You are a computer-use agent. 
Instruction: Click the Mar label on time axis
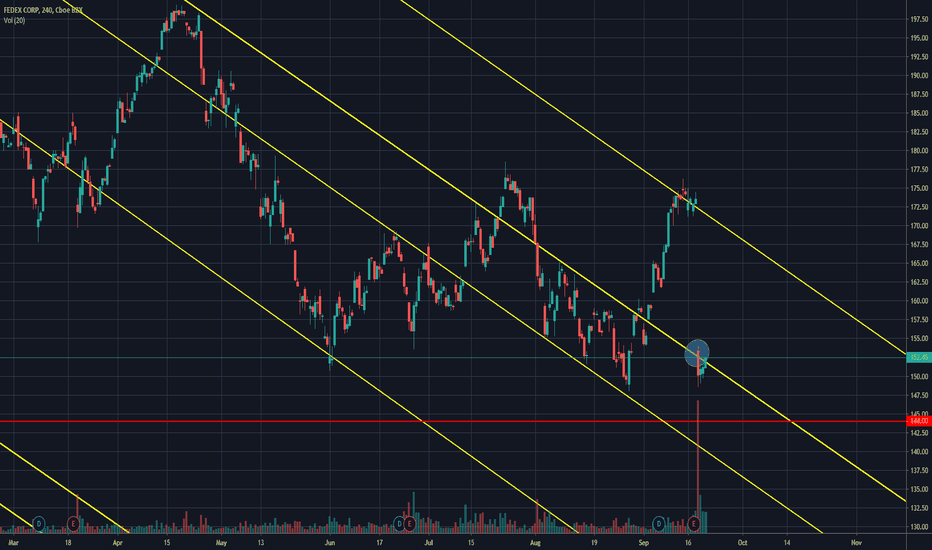point(14,543)
